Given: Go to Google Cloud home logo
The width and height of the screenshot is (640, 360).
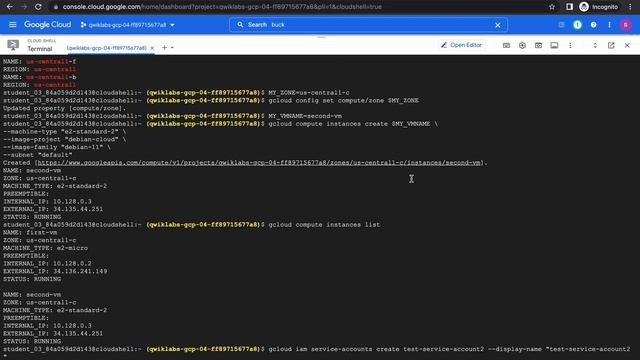Looking at the screenshot, I should tap(47, 25).
